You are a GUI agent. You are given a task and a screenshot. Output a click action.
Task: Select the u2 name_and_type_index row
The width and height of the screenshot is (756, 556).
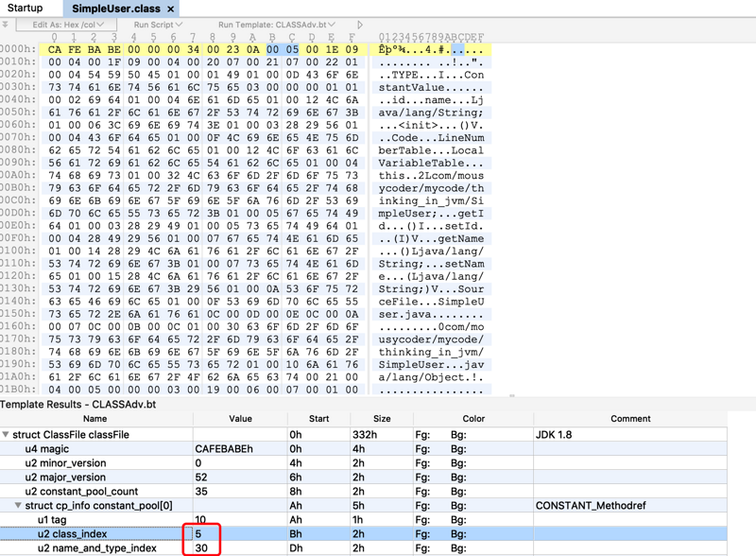point(363,548)
